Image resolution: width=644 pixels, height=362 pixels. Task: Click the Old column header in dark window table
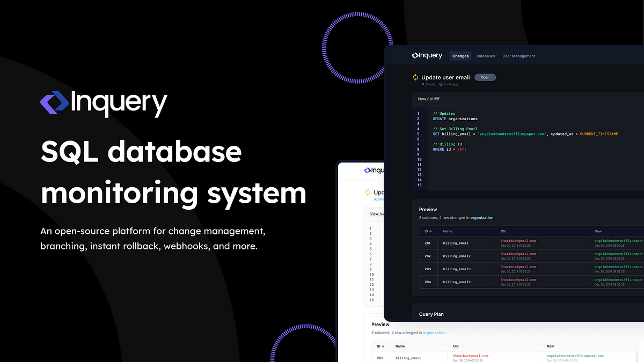point(504,231)
